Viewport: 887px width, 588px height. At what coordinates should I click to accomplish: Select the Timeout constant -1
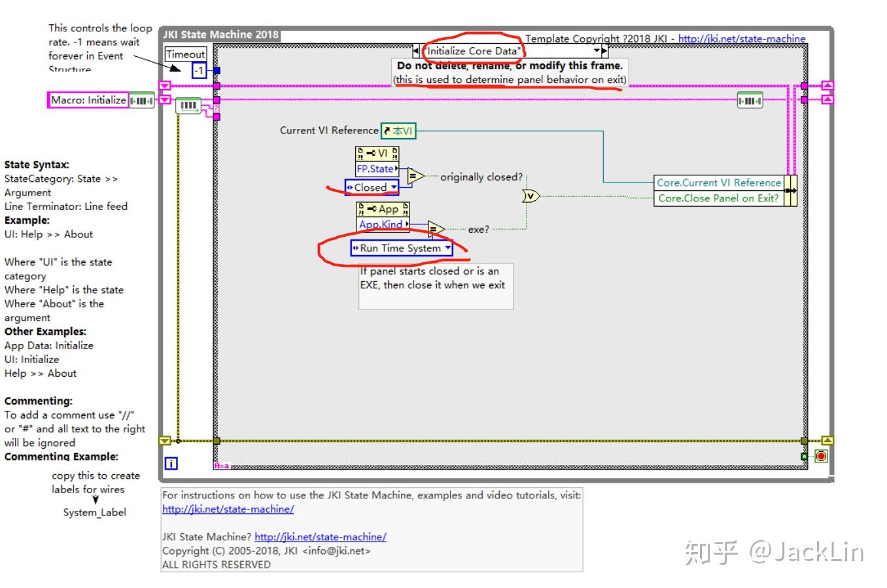point(199,70)
